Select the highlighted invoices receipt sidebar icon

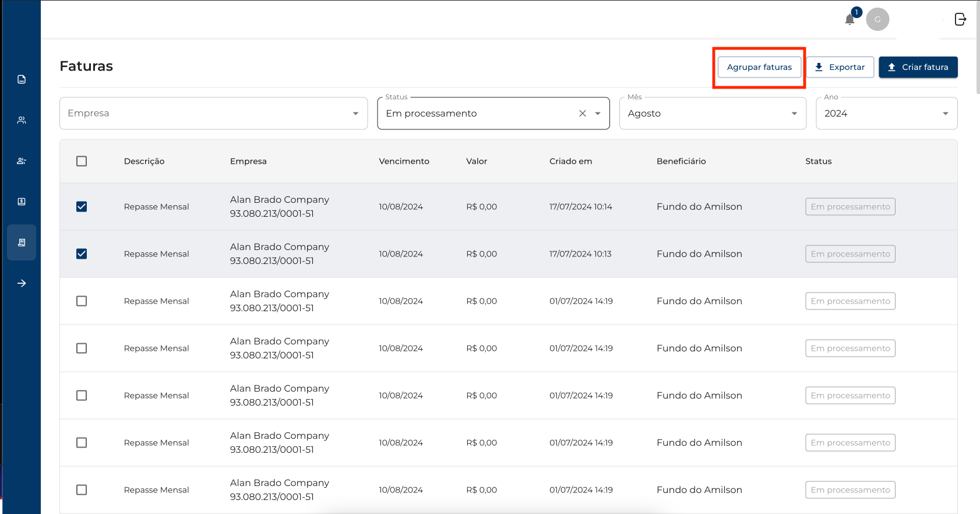[x=22, y=242]
